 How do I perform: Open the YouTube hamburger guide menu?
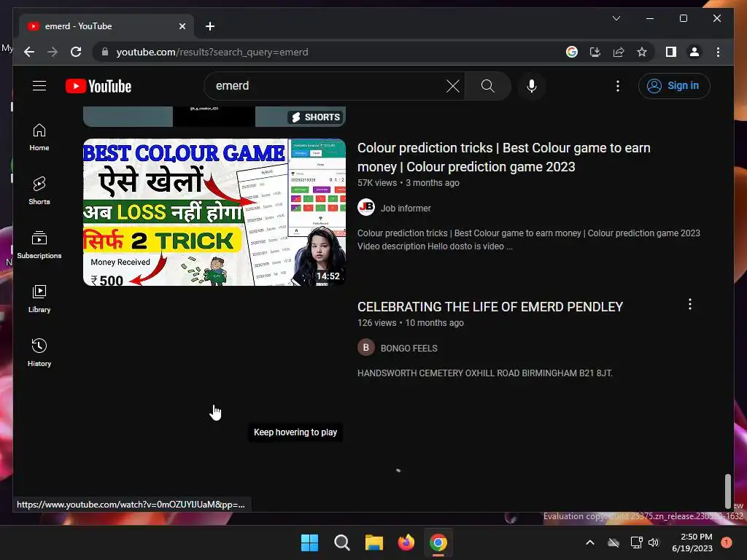click(39, 86)
